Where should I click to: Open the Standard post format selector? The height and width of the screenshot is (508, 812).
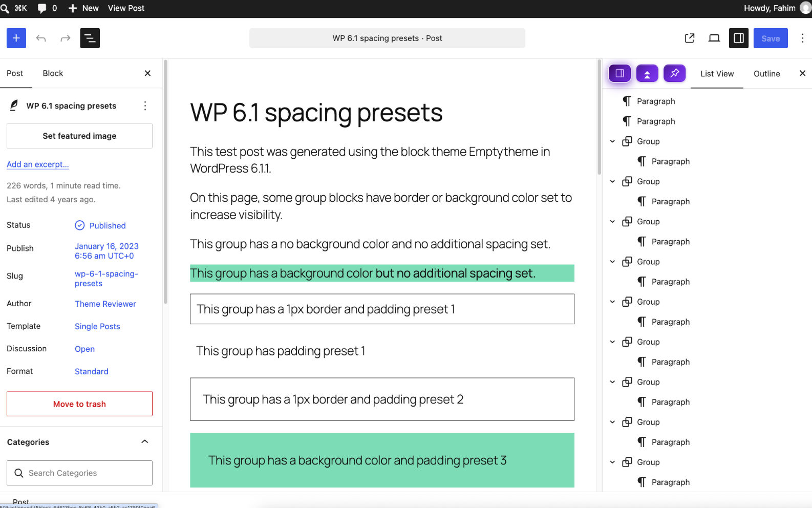(x=92, y=371)
